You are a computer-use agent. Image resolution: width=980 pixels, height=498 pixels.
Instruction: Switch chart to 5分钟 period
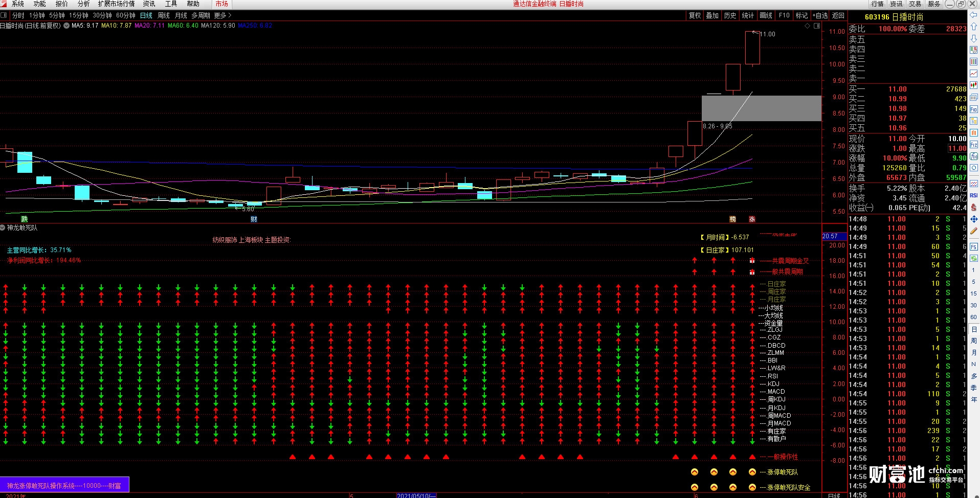[x=57, y=15]
